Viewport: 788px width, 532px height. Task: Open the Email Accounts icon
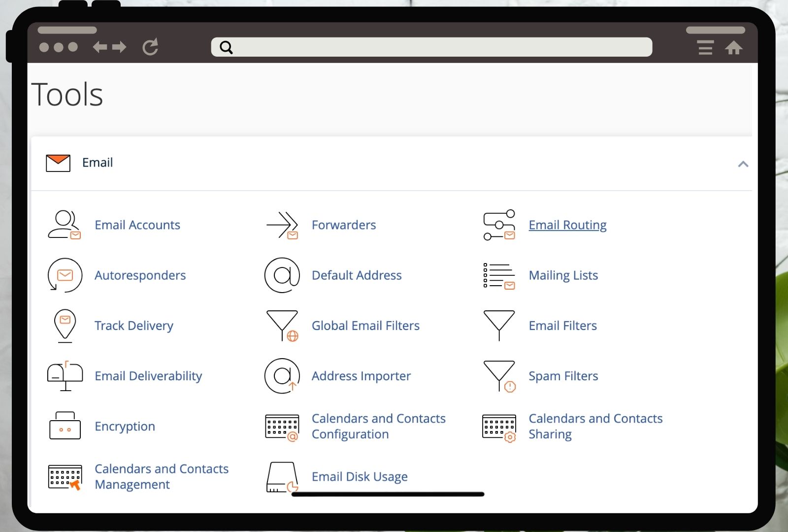65,225
